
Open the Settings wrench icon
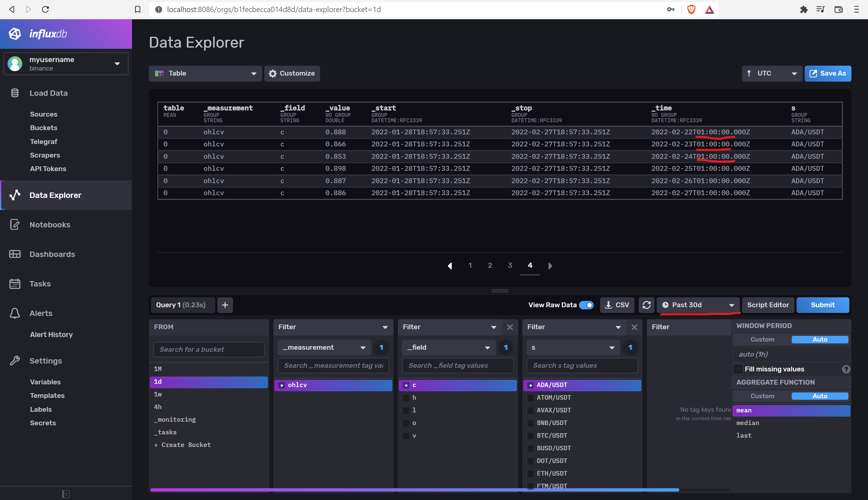(15, 361)
